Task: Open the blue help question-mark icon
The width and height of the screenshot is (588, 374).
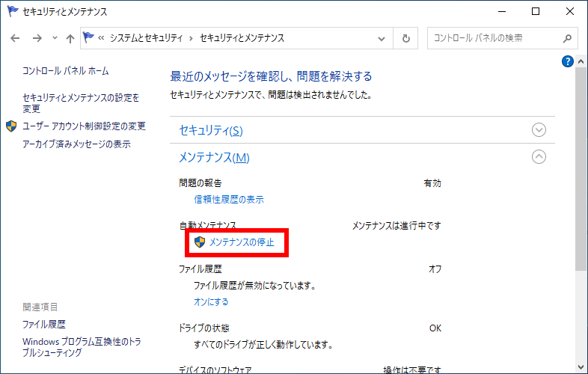Action: pyautogui.click(x=567, y=61)
